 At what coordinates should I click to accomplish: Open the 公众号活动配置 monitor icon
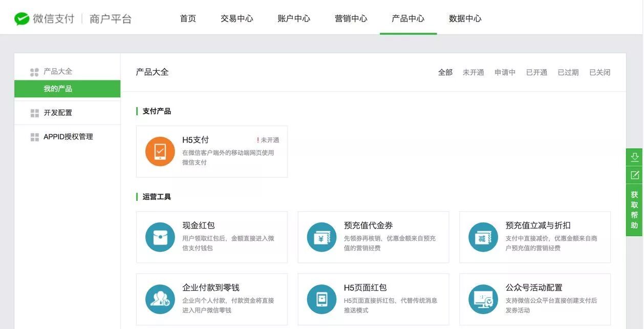(483, 299)
